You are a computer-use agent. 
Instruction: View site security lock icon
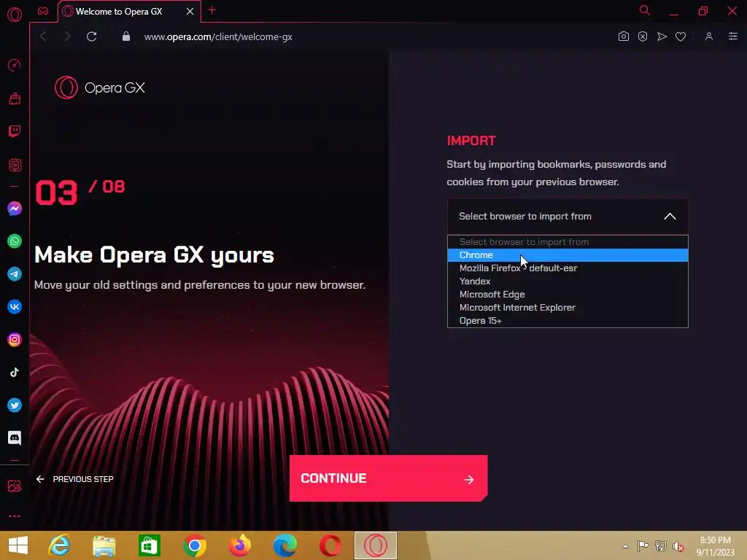point(125,36)
